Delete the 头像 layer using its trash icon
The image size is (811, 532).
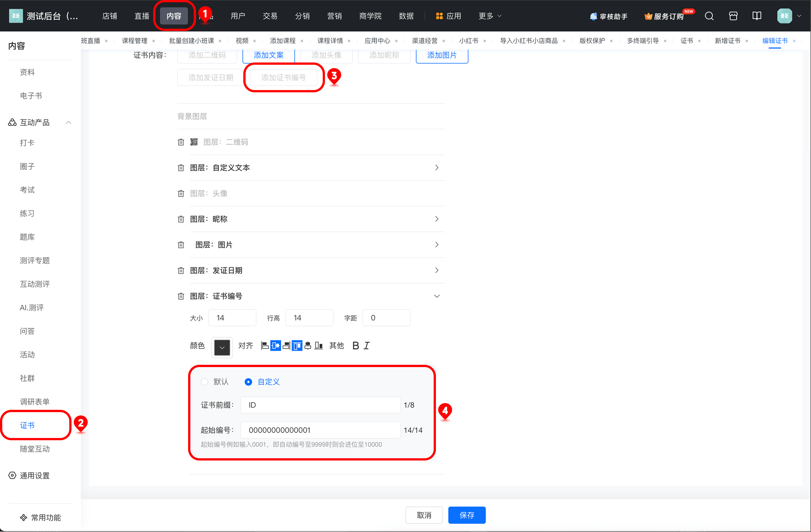[x=181, y=193]
